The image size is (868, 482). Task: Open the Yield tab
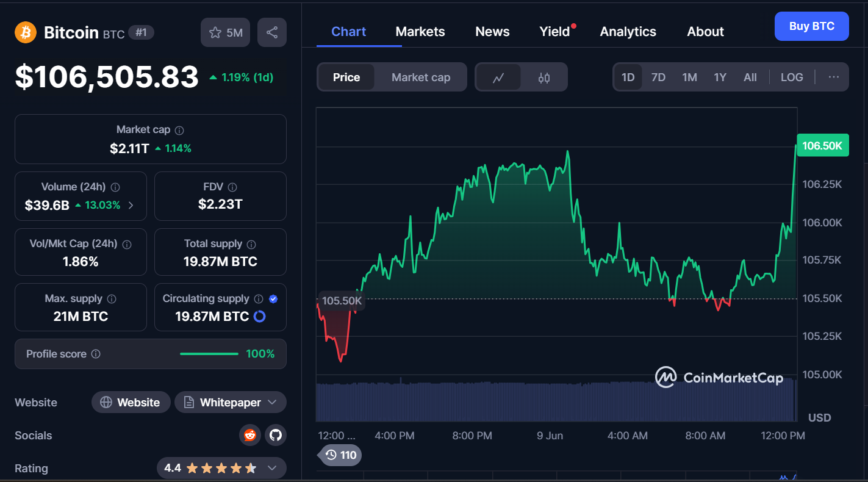tap(556, 32)
